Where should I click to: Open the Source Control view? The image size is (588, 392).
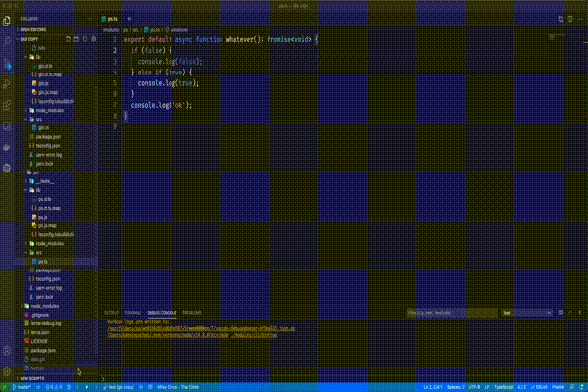coord(7,62)
